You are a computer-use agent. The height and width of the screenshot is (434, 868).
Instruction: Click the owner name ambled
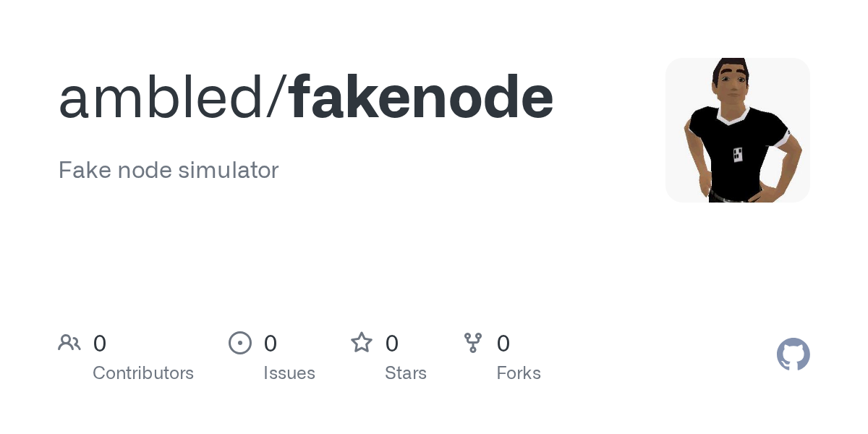pyautogui.click(x=161, y=98)
